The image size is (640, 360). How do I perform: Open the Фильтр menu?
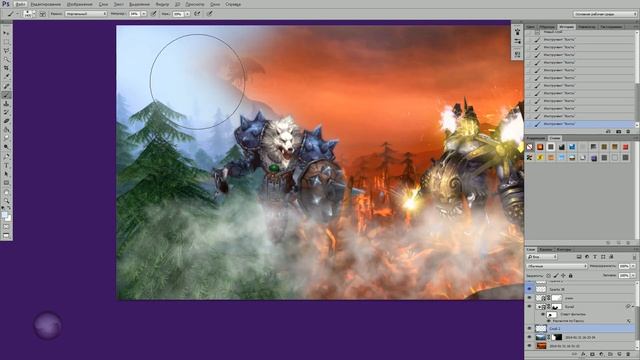pyautogui.click(x=162, y=4)
